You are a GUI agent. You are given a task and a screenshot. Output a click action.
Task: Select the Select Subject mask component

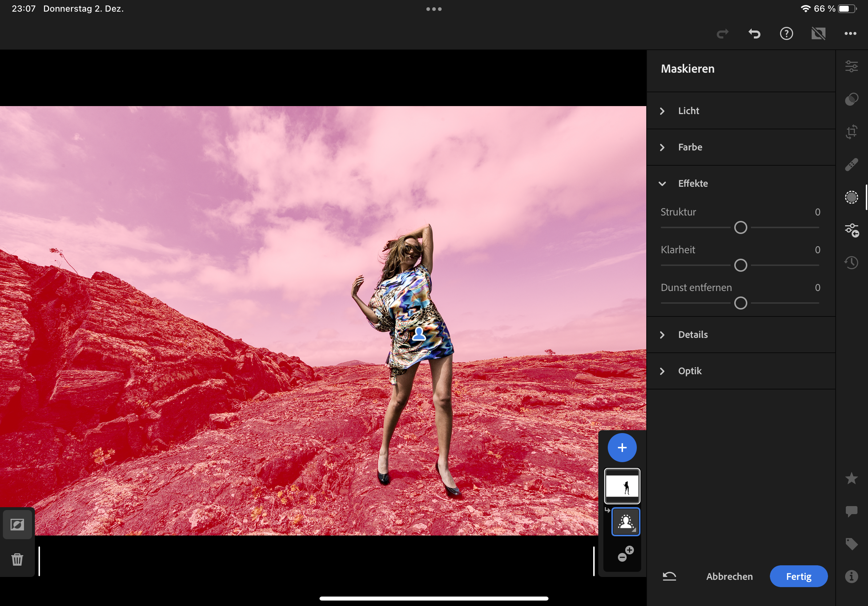pos(626,522)
